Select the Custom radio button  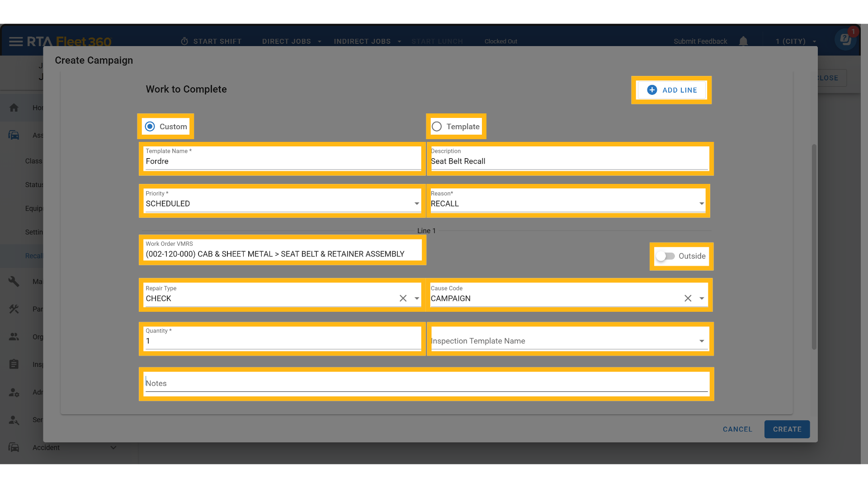[x=150, y=127]
